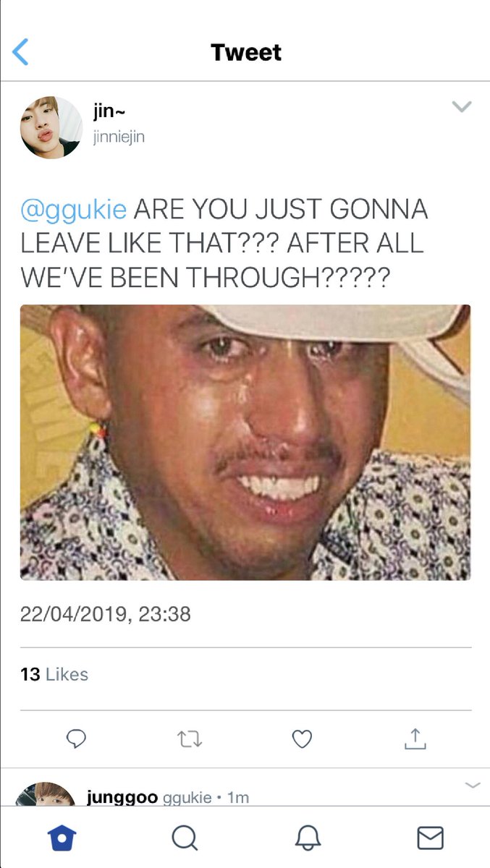This screenshot has height=868, width=490.
Task: Expand options chevron on junggoo's reply
Action: tap(472, 785)
